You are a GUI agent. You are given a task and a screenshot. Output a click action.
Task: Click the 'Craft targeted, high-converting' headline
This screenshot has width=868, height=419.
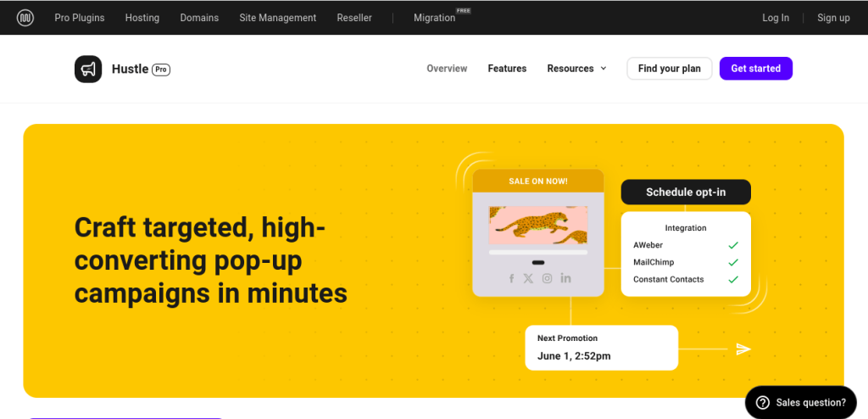211,260
